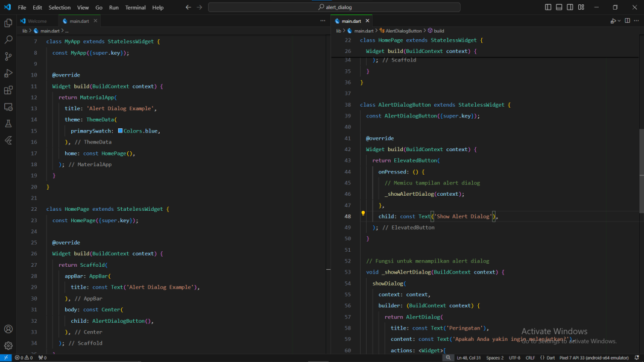Open the Terminal menu
The width and height of the screenshot is (644, 362).
(135, 7)
